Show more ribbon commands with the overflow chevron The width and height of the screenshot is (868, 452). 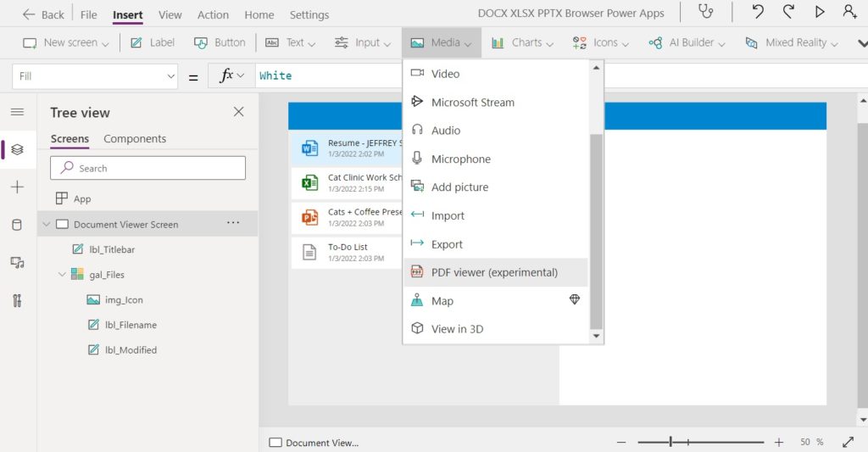[862, 43]
